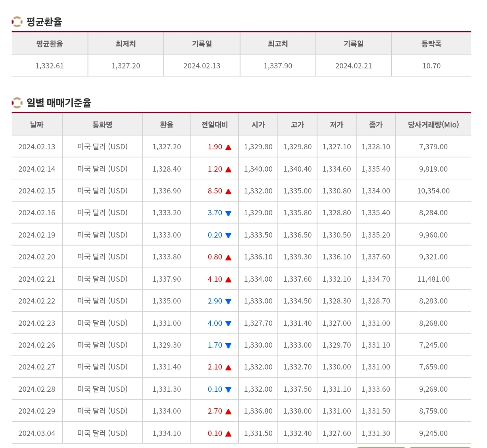Click the 전일대비 column header

click(215, 125)
